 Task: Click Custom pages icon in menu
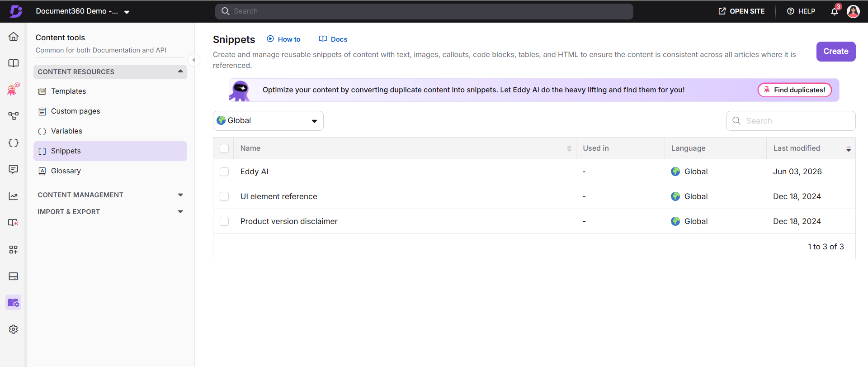[42, 111]
